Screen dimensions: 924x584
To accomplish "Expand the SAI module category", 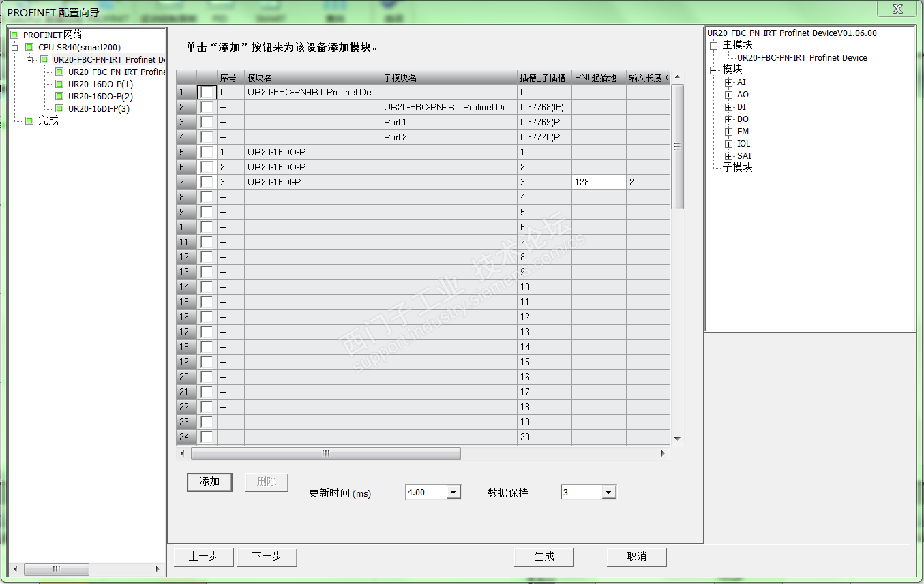I will [x=729, y=156].
